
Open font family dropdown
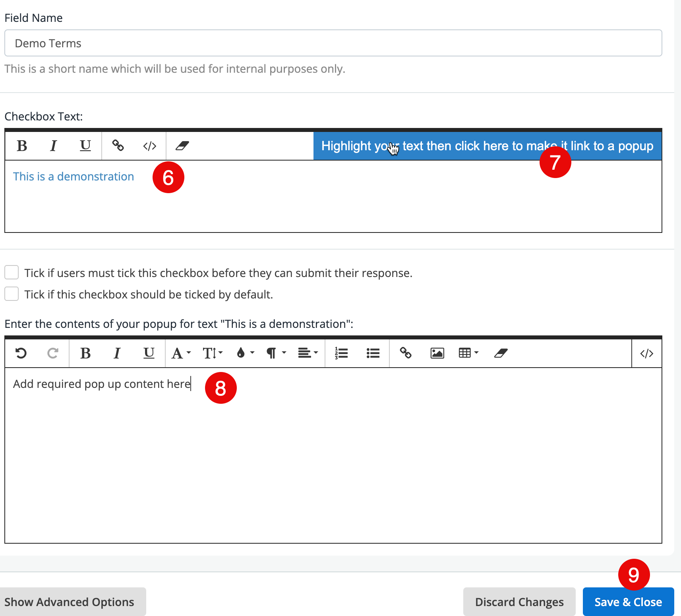click(x=181, y=353)
